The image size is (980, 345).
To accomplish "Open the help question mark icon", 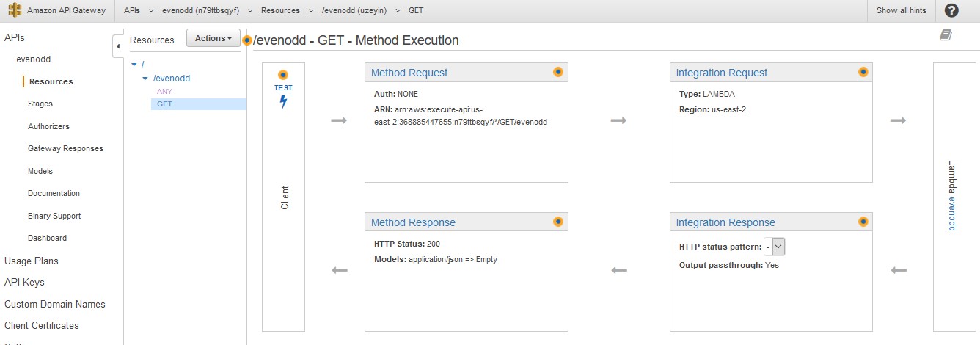I will pyautogui.click(x=951, y=10).
